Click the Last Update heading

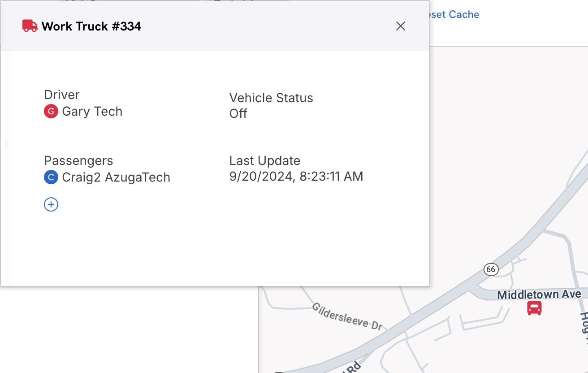tap(265, 160)
